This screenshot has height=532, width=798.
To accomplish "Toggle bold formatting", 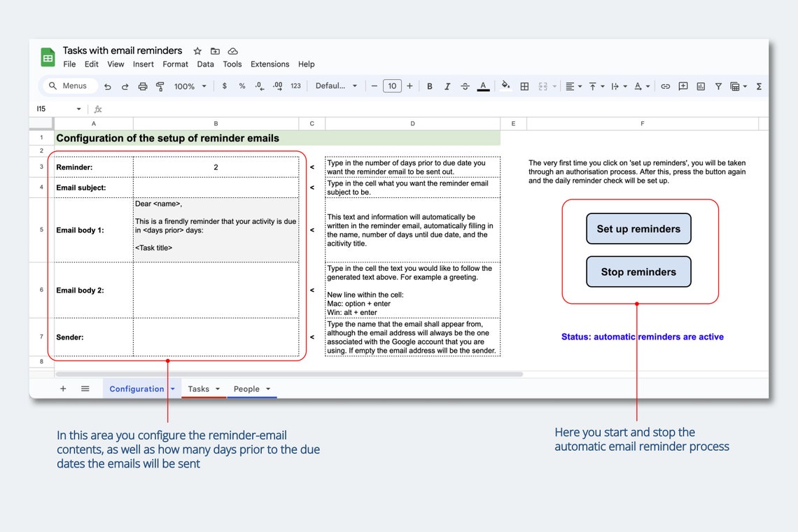I will pos(430,87).
